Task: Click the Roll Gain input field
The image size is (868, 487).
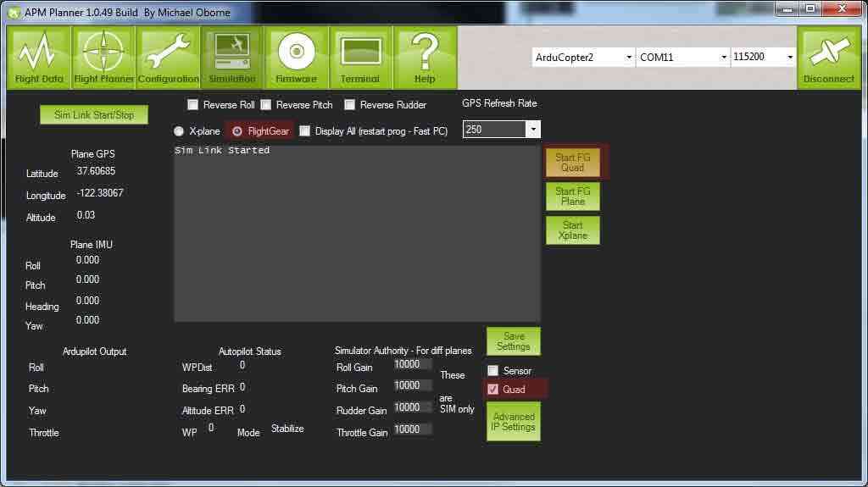Action: (x=413, y=364)
